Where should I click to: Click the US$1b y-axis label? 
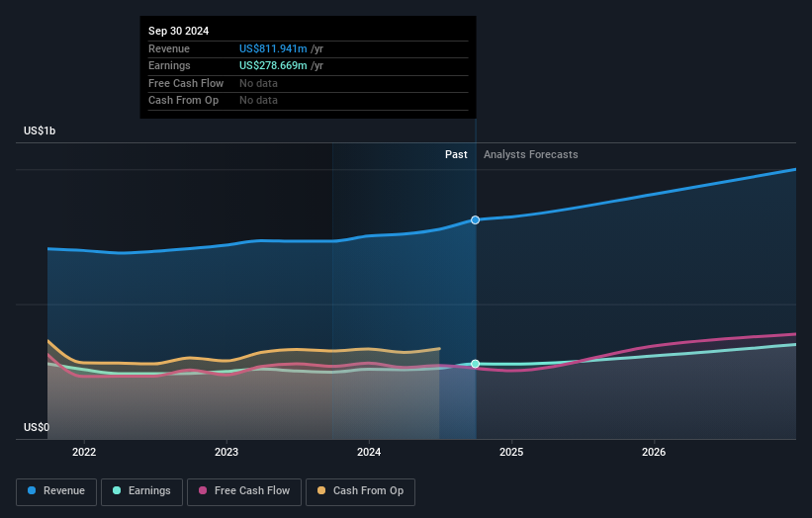pyautogui.click(x=40, y=130)
